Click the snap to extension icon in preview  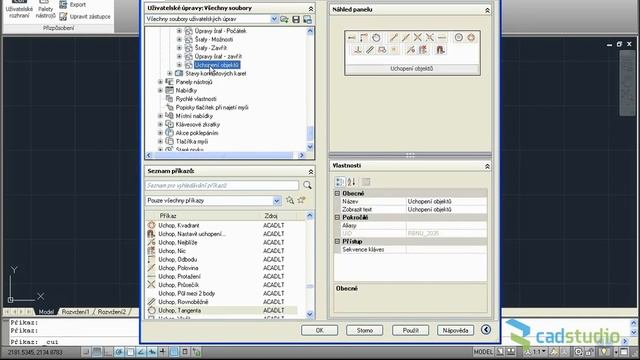pos(442,38)
